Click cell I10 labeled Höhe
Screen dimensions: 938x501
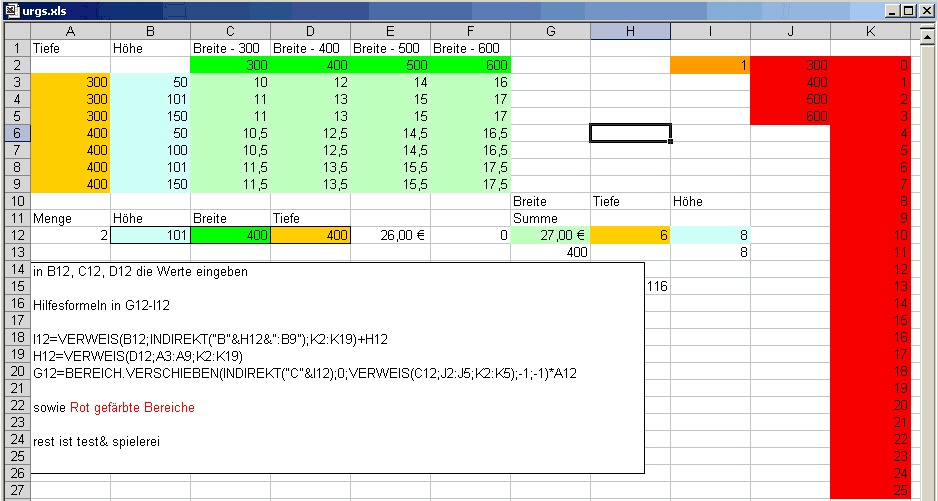[x=711, y=202]
